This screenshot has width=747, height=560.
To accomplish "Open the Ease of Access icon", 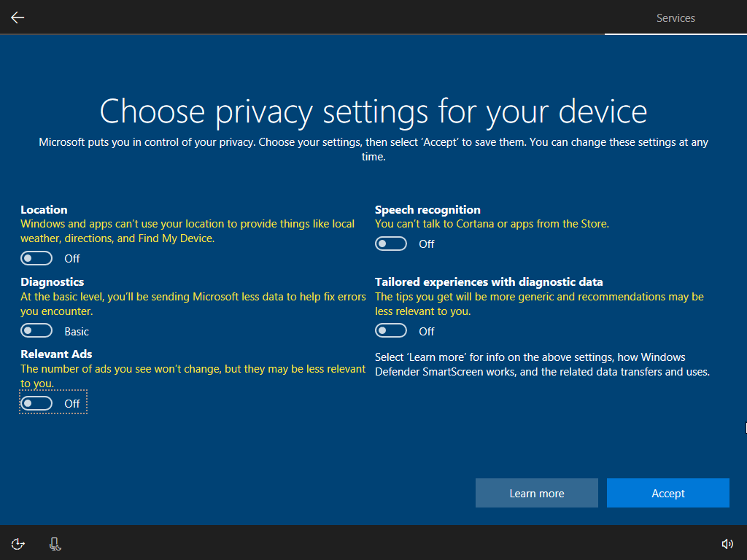I will [x=18, y=544].
